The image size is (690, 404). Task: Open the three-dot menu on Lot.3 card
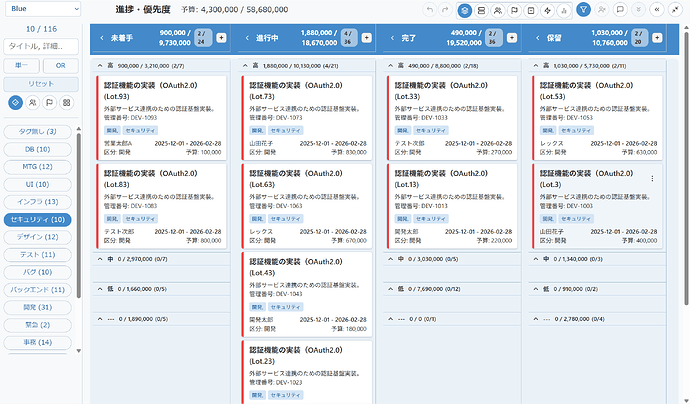(652, 178)
